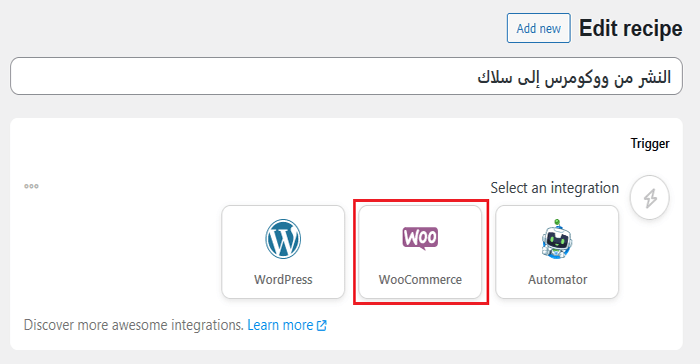
Task: Click the WordPress logo icon
Action: 283,239
